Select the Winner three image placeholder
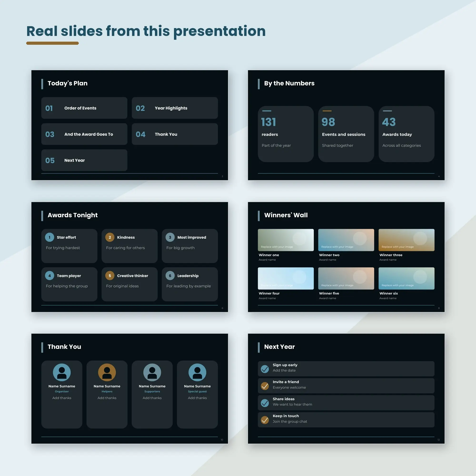Screen dimensions: 476x476 (407, 240)
